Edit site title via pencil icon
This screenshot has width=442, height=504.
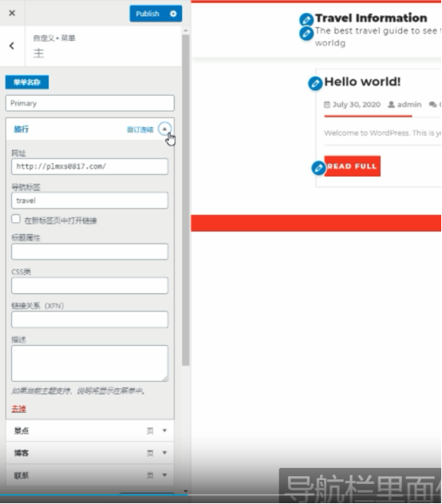306,20
